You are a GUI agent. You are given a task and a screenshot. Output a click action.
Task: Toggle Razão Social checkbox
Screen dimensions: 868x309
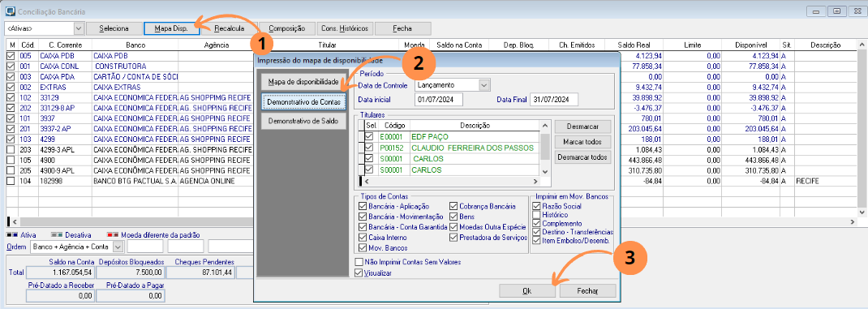click(536, 206)
